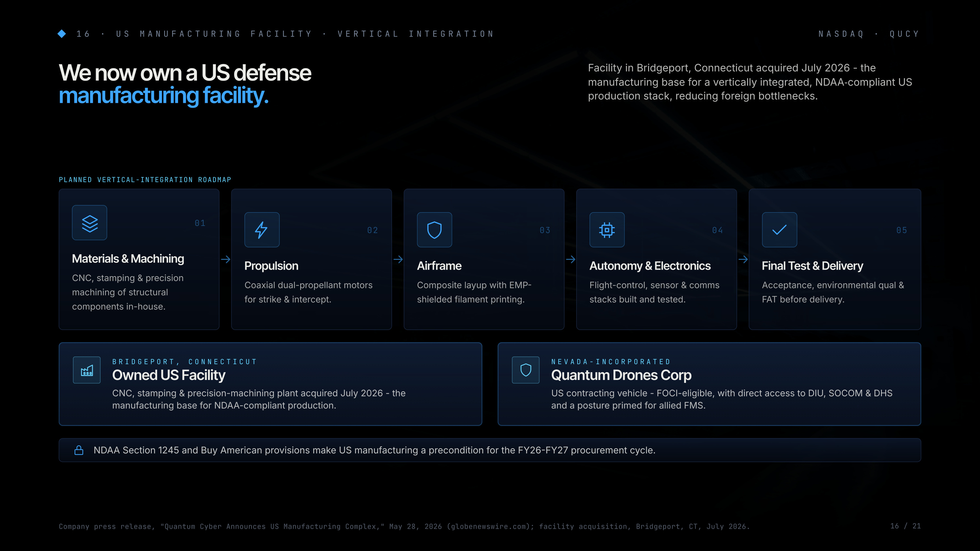Click step number 05 on the Final Test card
Viewport: 980px width, 551px height.
(902, 230)
